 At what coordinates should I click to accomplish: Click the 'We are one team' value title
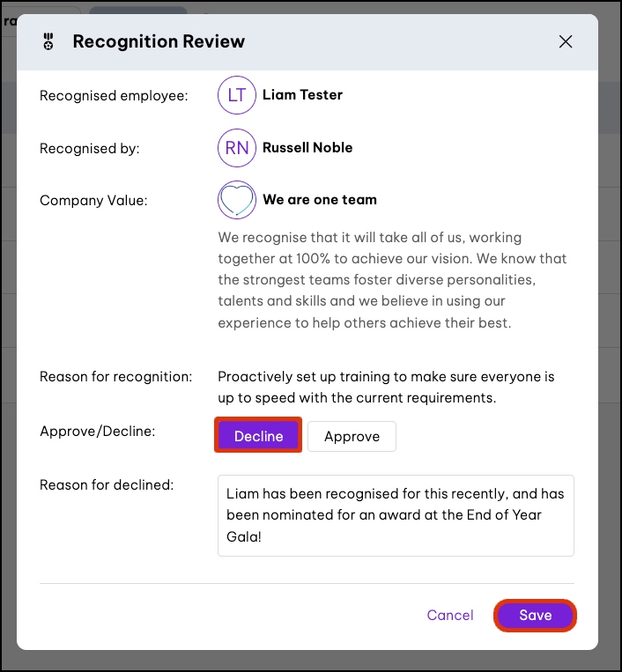pos(319,200)
